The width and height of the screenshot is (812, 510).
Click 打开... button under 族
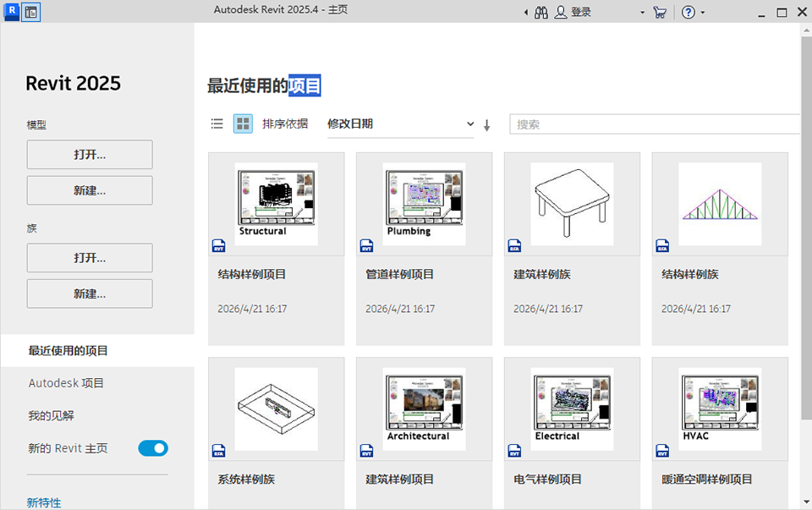point(90,258)
